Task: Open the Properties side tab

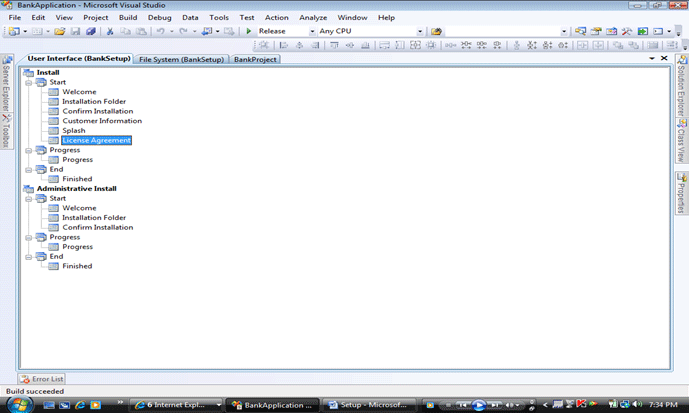Action: tap(682, 193)
